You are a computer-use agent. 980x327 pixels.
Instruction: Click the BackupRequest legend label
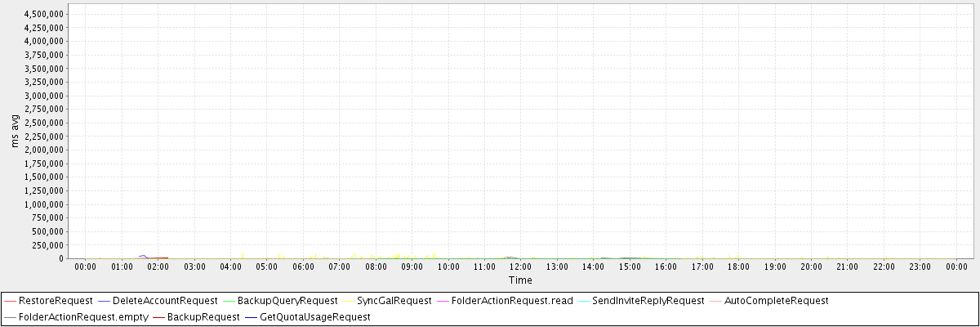203,316
